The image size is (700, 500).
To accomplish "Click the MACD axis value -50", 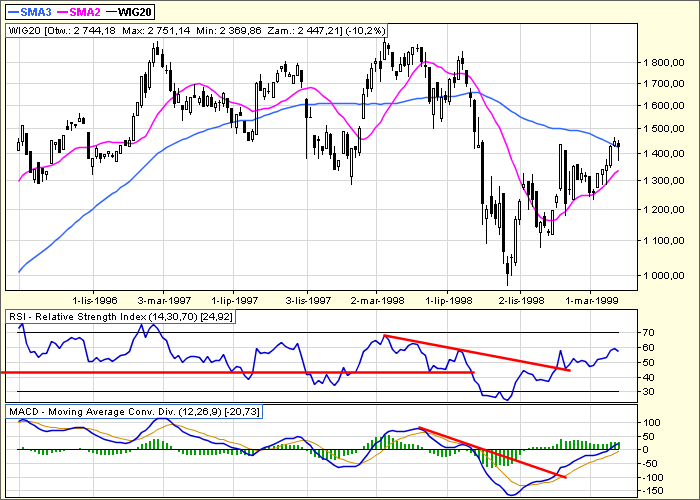I will coord(652,463).
